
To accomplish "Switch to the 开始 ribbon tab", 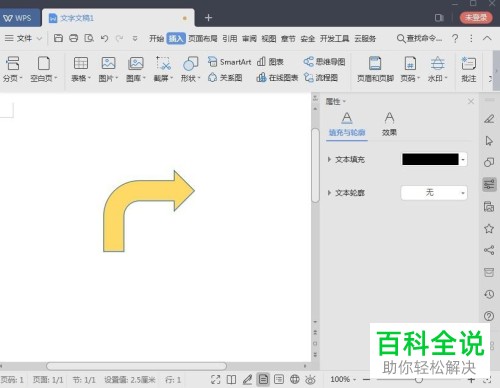I will click(156, 39).
